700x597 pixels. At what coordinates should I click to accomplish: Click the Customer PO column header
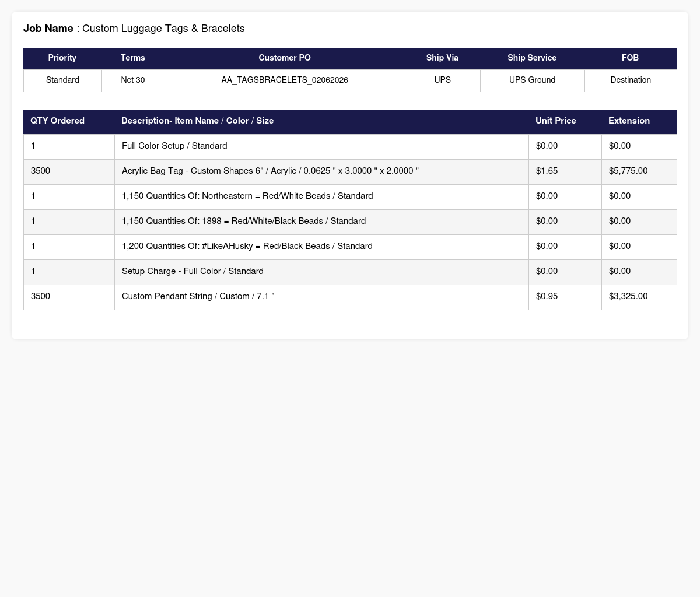[x=285, y=58]
